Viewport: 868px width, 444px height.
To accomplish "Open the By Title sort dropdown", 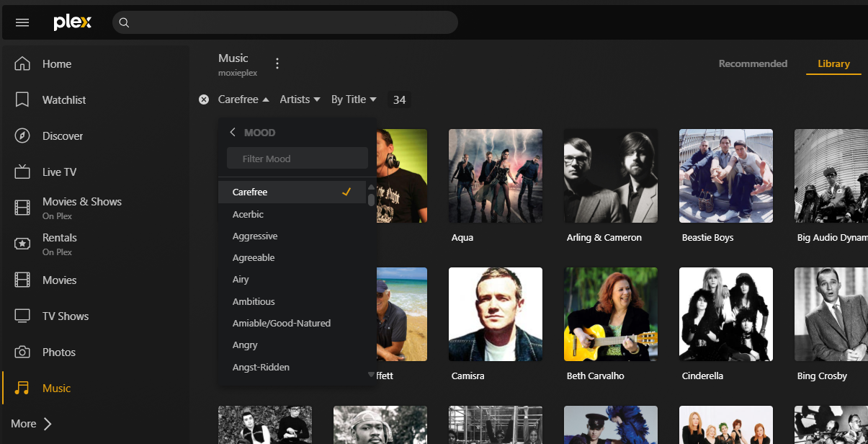I will (354, 99).
